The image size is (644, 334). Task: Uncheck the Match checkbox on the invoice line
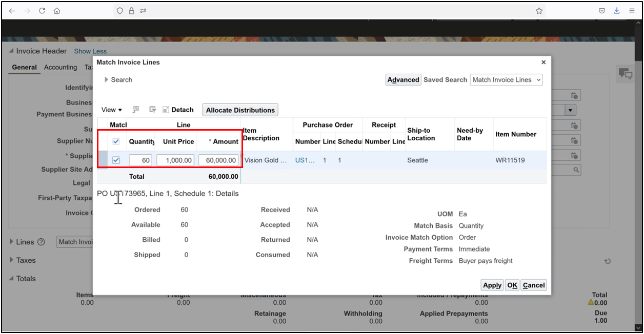(x=115, y=159)
